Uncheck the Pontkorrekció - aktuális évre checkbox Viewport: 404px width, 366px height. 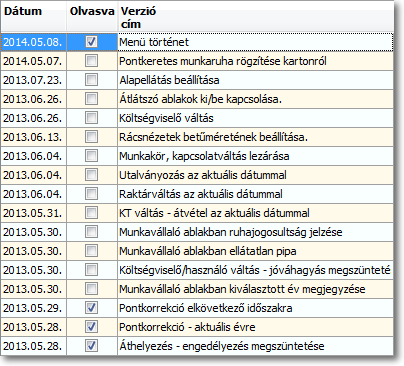coord(91,327)
